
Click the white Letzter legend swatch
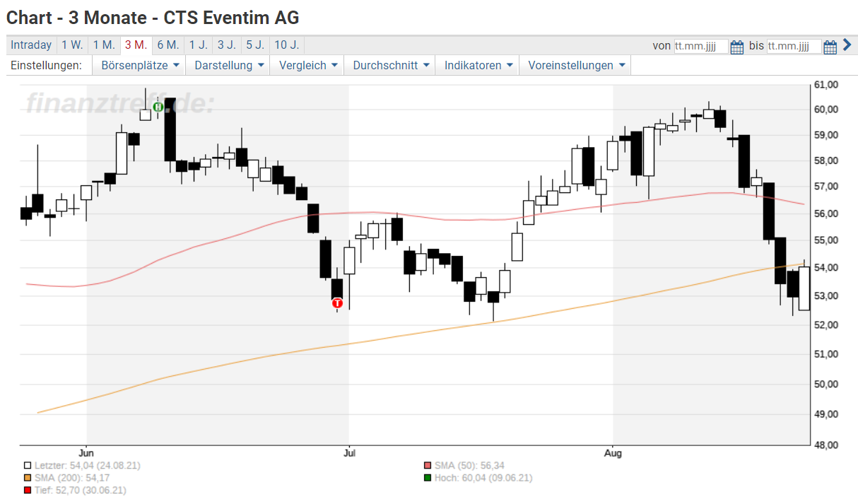pyautogui.click(x=27, y=465)
